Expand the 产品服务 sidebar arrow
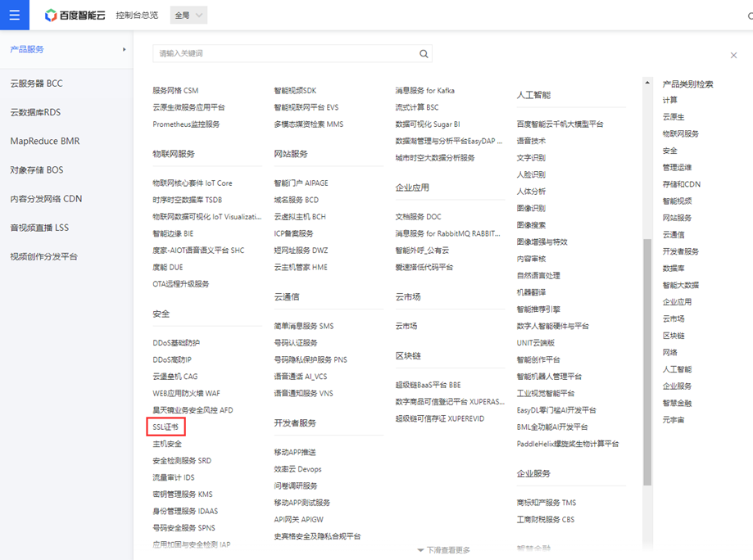The image size is (753, 560). pyautogui.click(x=124, y=49)
